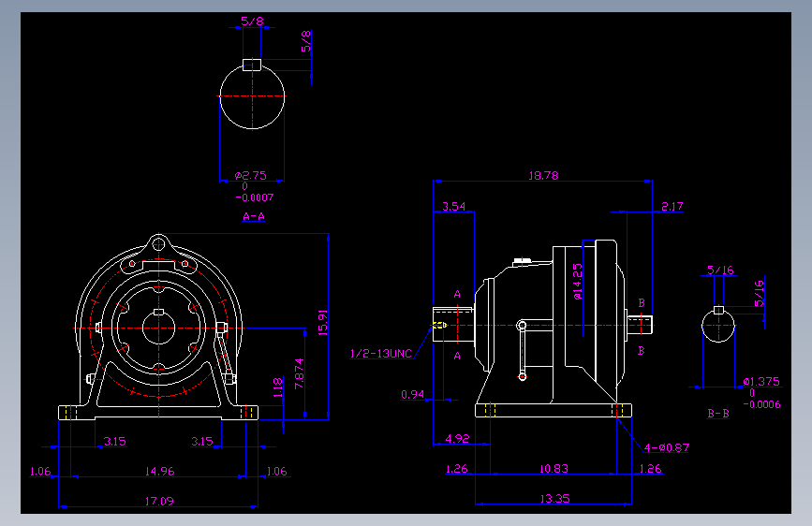The height and width of the screenshot is (526, 812).
Task: Click the 1/2-13UNC thread callout
Action: coord(380,354)
